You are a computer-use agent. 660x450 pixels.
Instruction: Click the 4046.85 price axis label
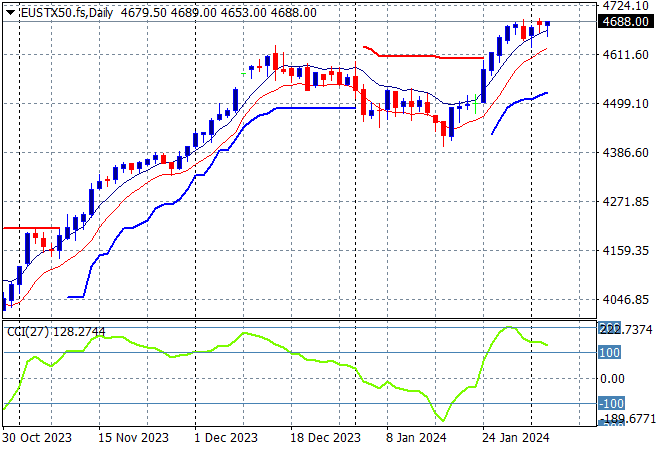coord(626,299)
